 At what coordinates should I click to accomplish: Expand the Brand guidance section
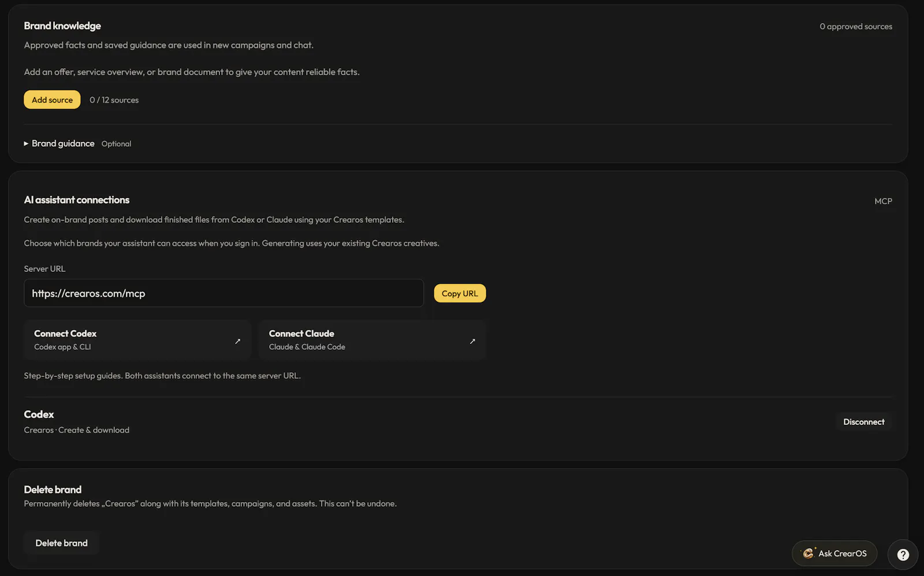59,143
